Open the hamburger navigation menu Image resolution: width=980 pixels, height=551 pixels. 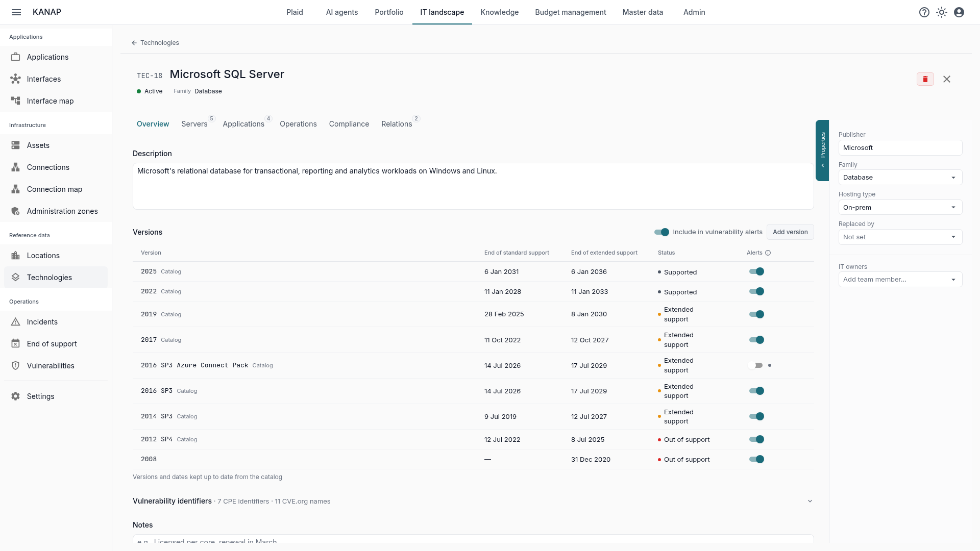(x=16, y=12)
